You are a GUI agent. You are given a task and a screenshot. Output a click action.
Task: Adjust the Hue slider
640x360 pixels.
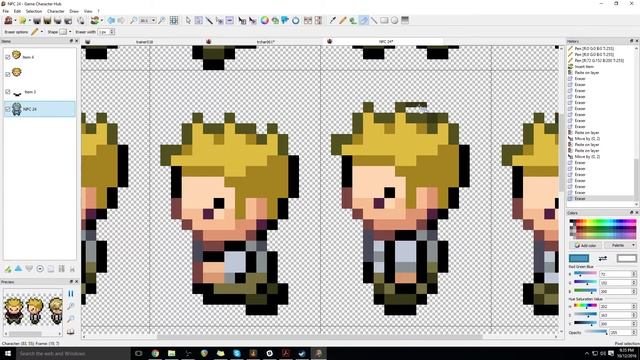click(585, 306)
